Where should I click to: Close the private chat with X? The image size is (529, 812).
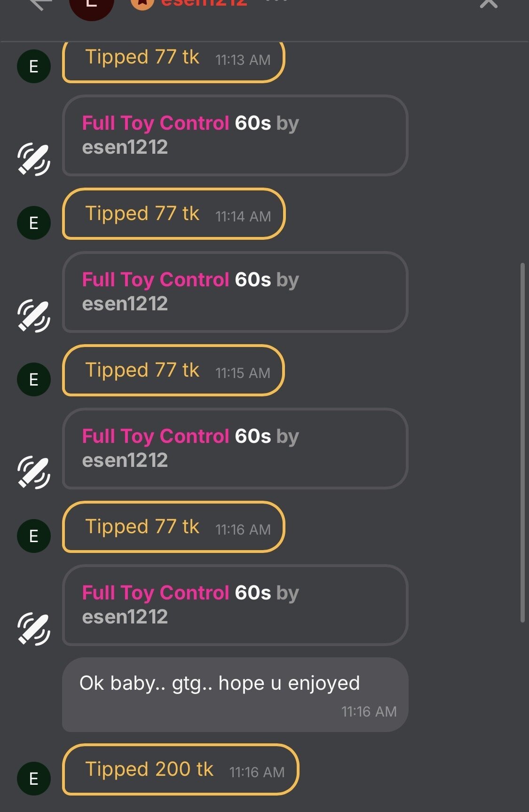pyautogui.click(x=489, y=4)
